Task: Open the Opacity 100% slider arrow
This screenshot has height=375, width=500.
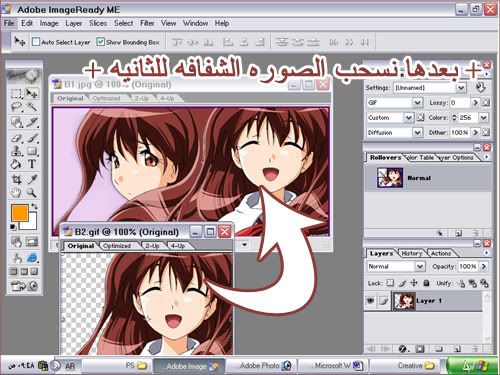Action: pyautogui.click(x=483, y=266)
